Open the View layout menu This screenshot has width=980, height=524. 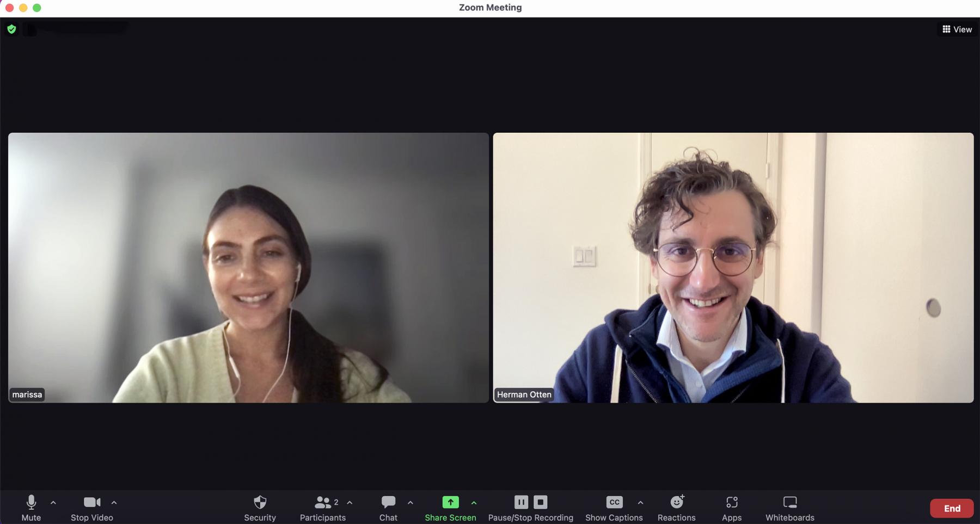[957, 29]
